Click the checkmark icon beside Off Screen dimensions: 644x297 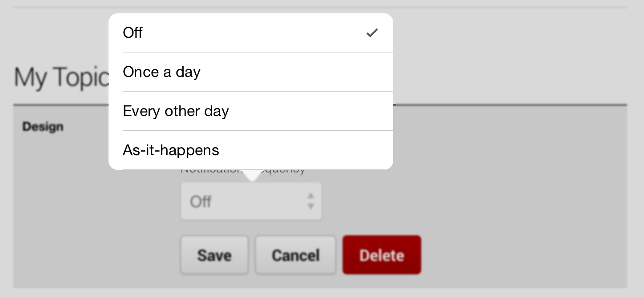coord(372,33)
